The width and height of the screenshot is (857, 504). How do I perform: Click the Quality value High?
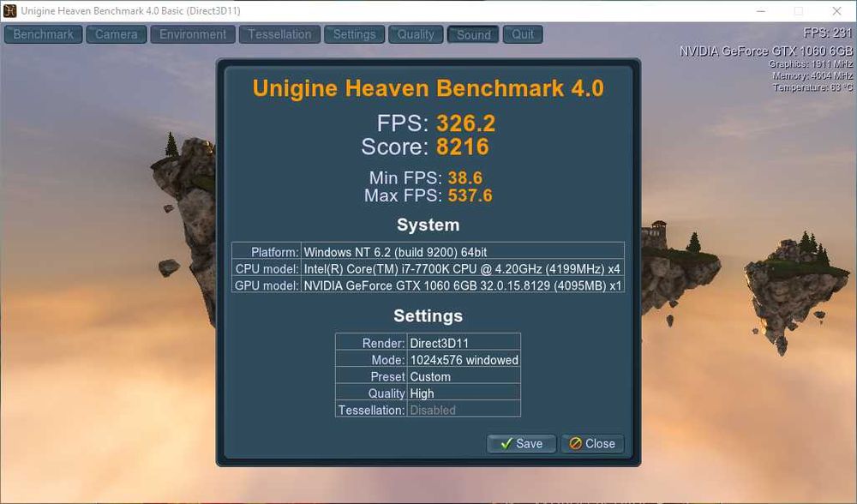tap(422, 393)
